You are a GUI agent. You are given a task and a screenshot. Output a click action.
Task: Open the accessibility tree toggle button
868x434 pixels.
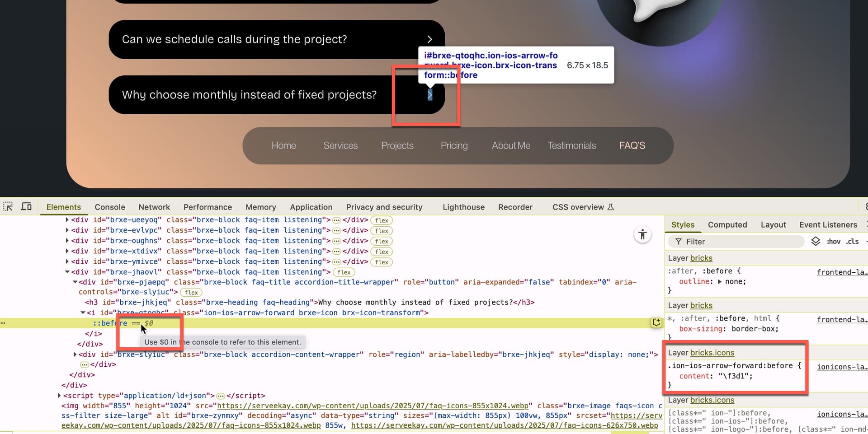(642, 234)
